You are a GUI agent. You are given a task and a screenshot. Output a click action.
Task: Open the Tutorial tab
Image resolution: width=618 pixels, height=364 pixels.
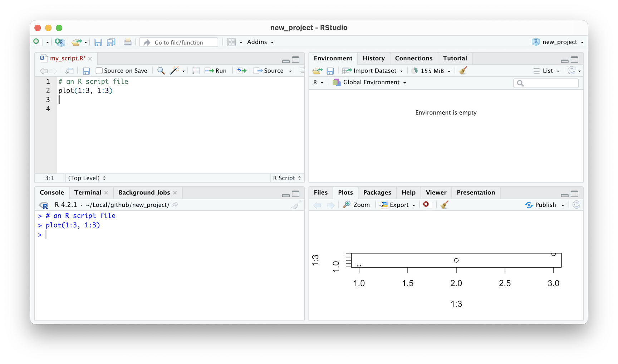455,58
